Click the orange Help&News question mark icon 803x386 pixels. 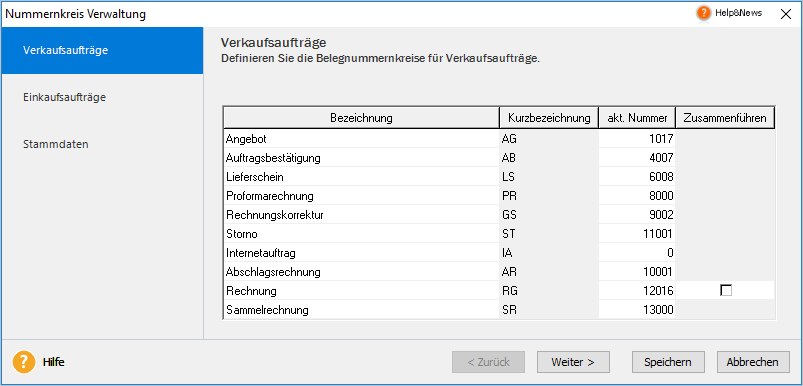704,13
